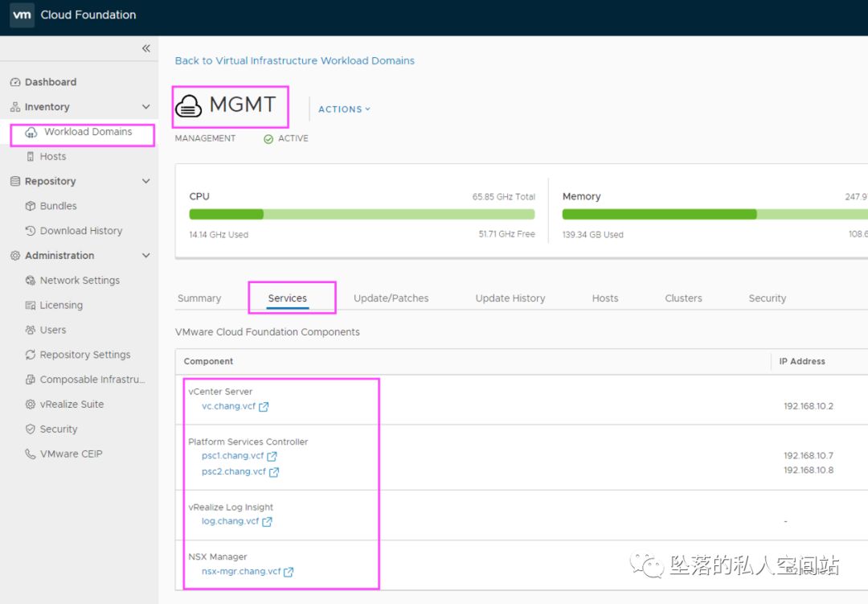This screenshot has width=868, height=604.
Task: Click the Administration gear icon
Action: (x=15, y=256)
